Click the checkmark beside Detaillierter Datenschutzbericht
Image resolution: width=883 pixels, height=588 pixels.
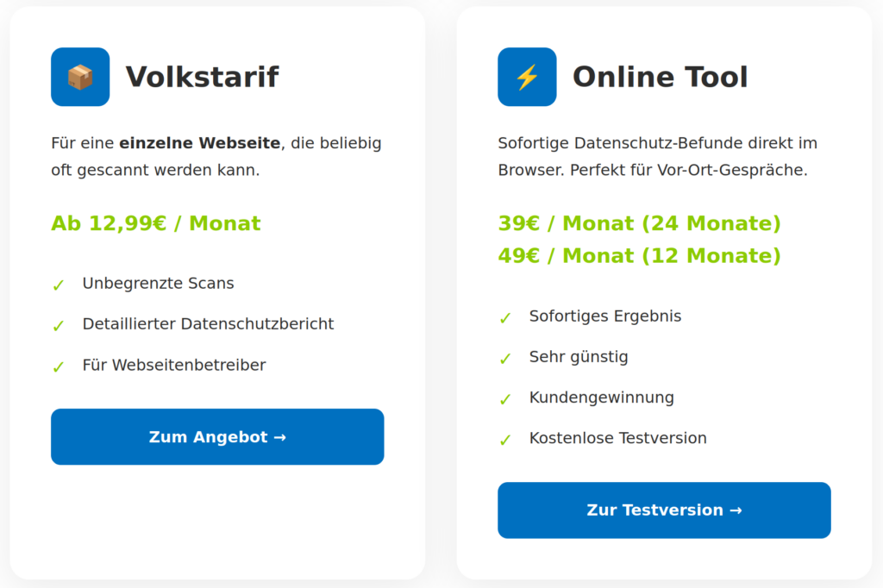pos(59,325)
